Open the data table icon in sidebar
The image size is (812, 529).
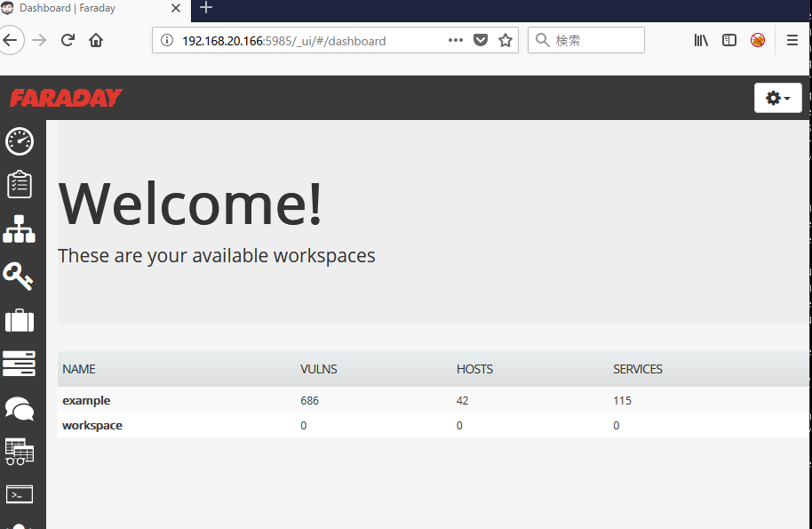(x=20, y=452)
